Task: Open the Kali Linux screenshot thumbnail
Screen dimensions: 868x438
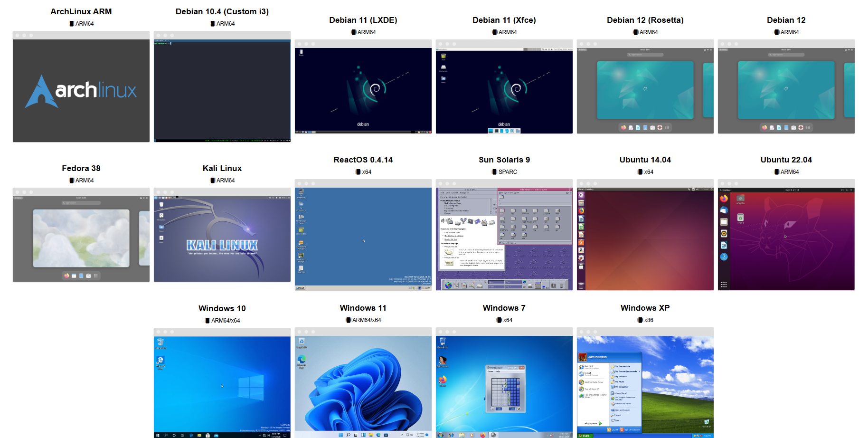Action: (x=222, y=235)
